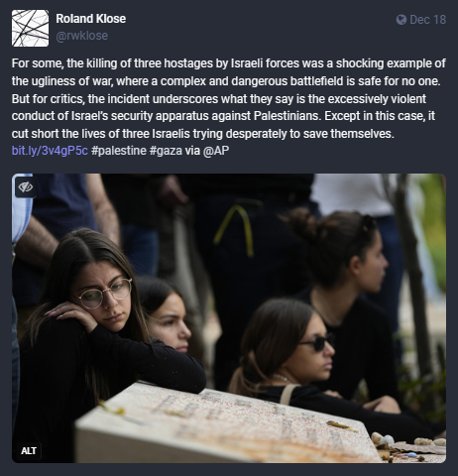The width and height of the screenshot is (458, 476).
Task: Open the #gaza hashtag
Action: click(x=166, y=151)
